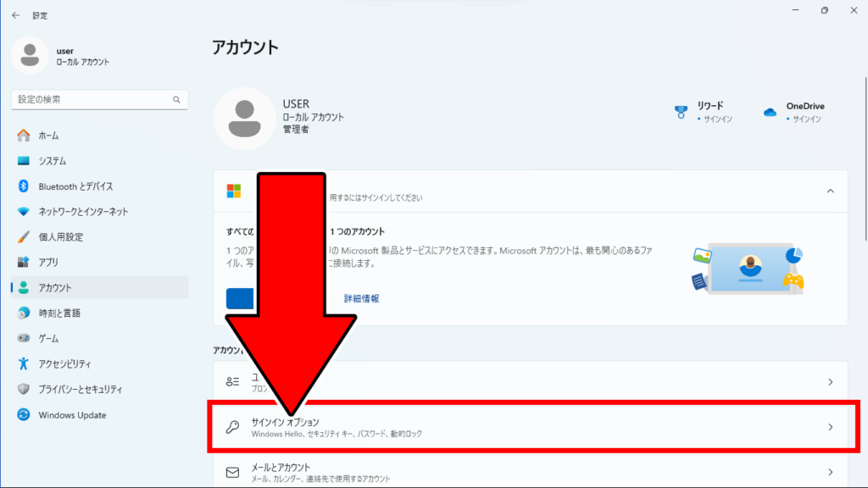This screenshot has width=868, height=488.
Task: Open the Apps settings section
Action: [49, 263]
